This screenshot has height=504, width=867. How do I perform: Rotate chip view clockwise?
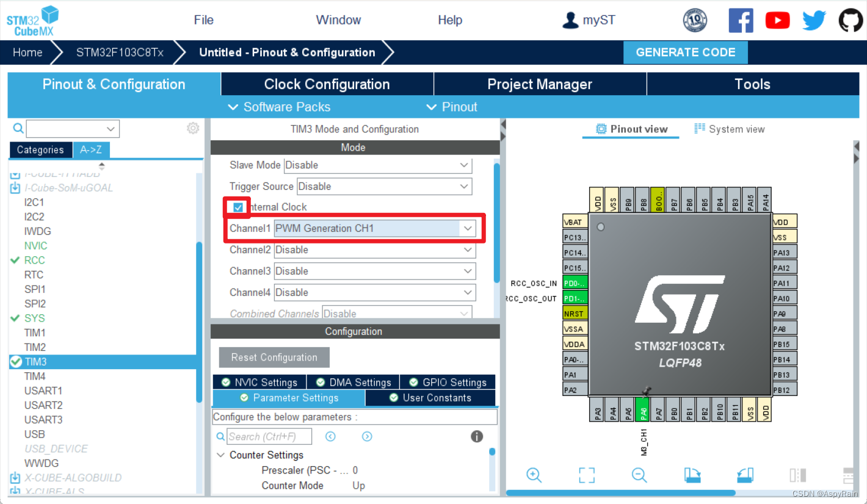(x=692, y=475)
